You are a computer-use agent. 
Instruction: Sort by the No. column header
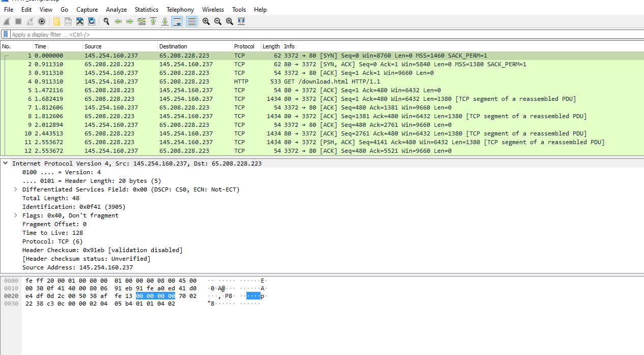coord(16,46)
